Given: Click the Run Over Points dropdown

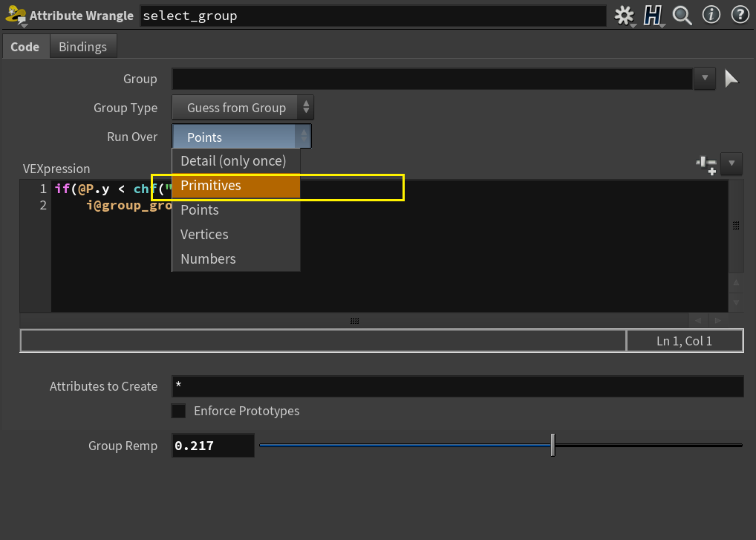Looking at the screenshot, I should [x=241, y=137].
